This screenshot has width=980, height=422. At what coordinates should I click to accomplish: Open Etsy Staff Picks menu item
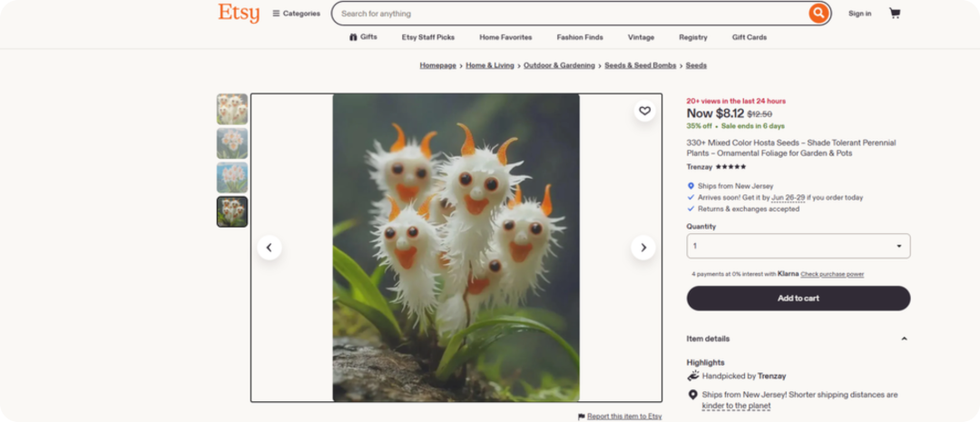(428, 37)
